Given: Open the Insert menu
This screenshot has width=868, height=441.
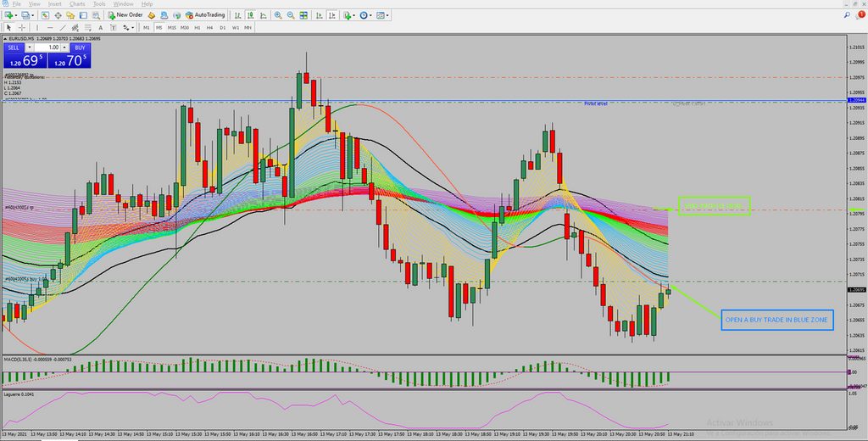Looking at the screenshot, I should (55, 4).
